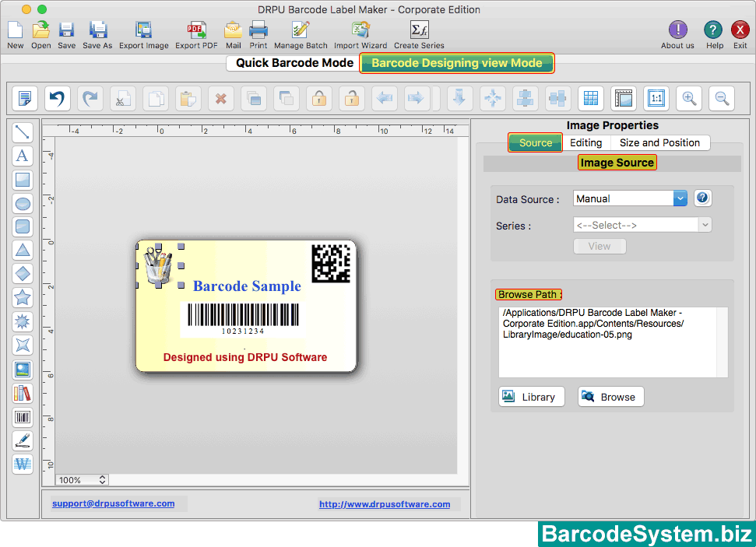Screen dimensions: 756x547
Task: Toggle the grid display icon
Action: click(591, 99)
